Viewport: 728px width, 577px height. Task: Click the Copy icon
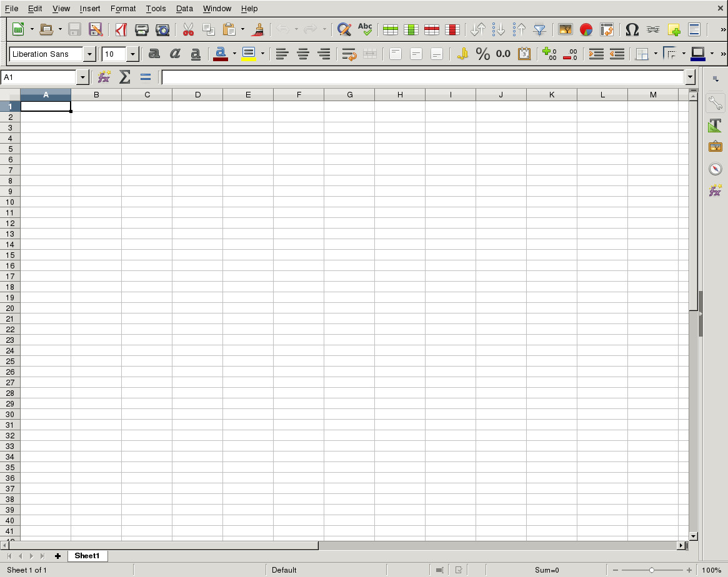coord(209,29)
